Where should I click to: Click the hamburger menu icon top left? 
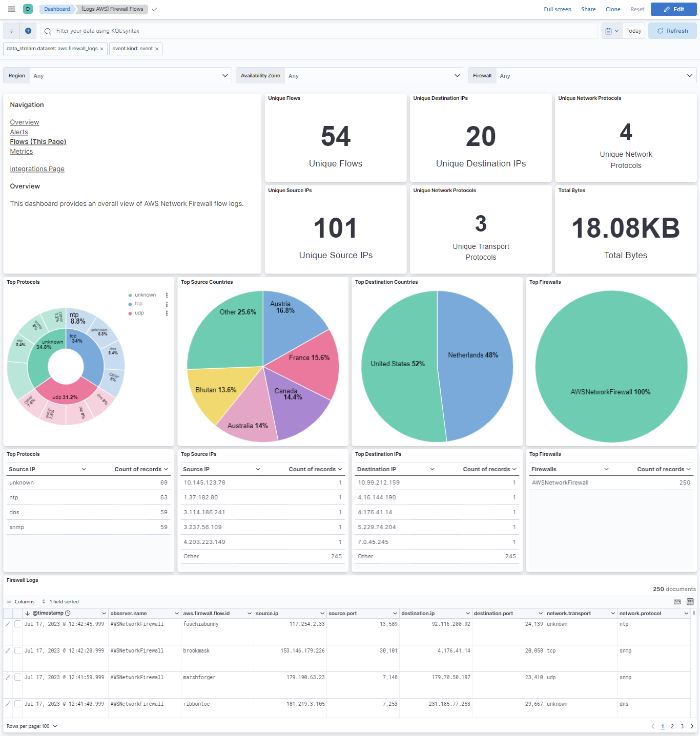tap(11, 9)
